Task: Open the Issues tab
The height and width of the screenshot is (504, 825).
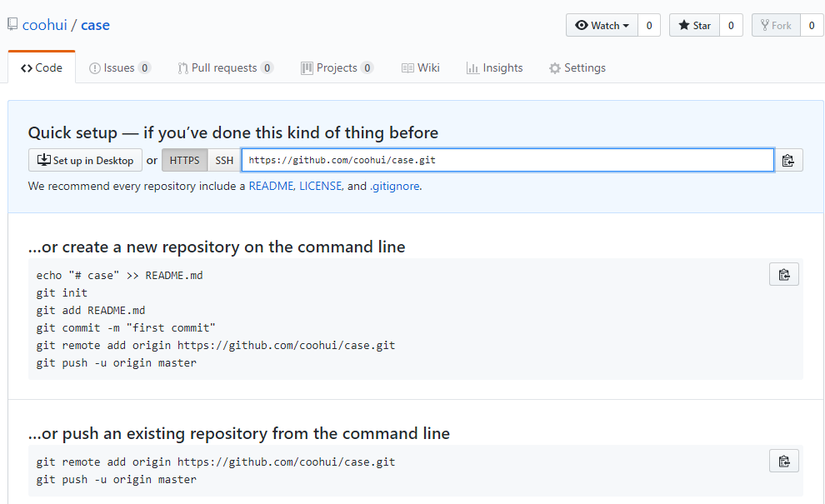Action: click(120, 67)
